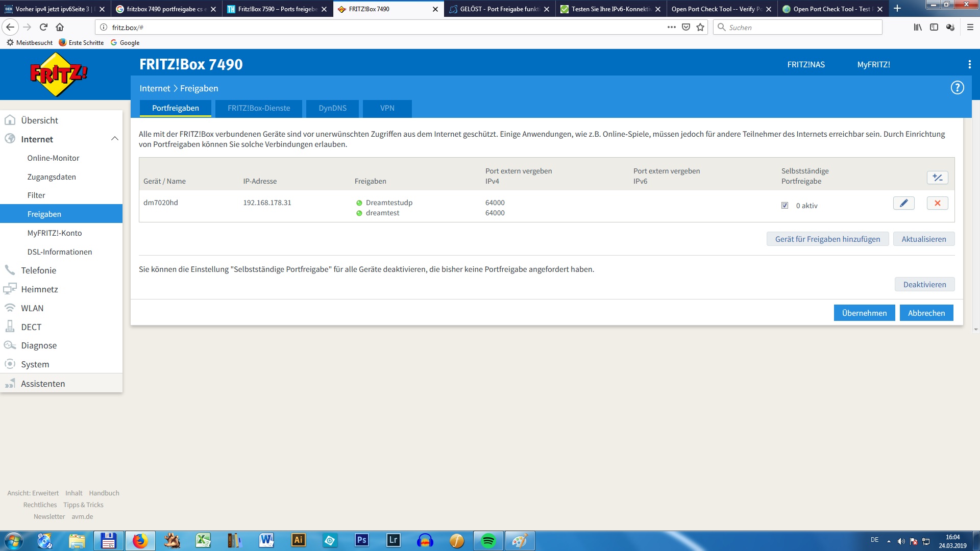Collapse the Internet menu section
The width and height of the screenshot is (980, 551).
(x=114, y=139)
